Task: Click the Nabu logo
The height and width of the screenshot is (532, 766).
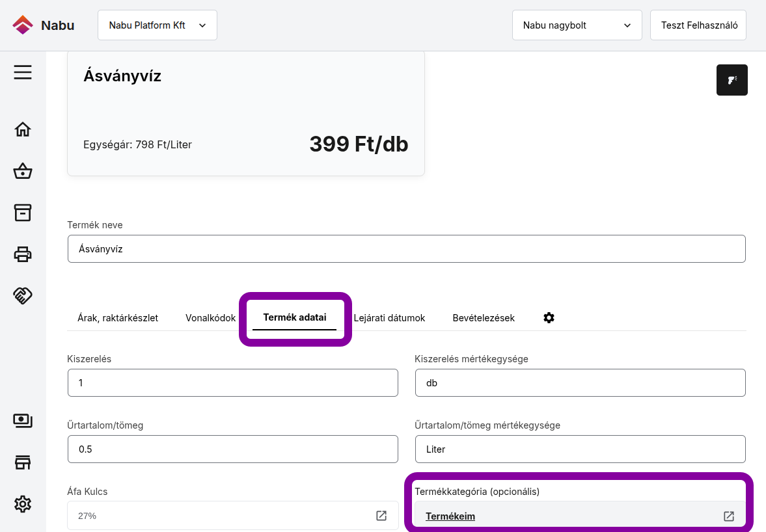Action: [x=44, y=25]
